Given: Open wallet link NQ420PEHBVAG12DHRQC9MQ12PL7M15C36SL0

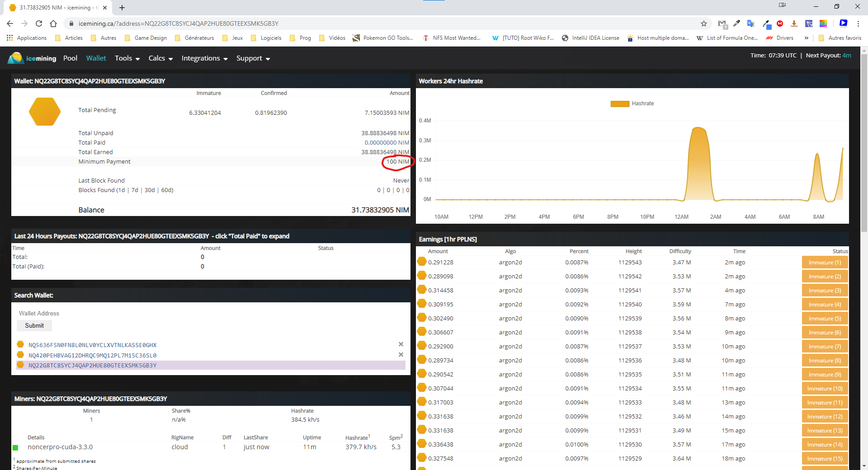Looking at the screenshot, I should (x=92, y=355).
